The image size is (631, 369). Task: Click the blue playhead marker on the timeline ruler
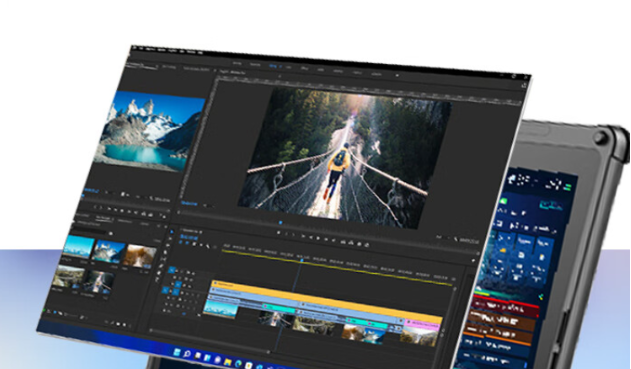coord(302,260)
